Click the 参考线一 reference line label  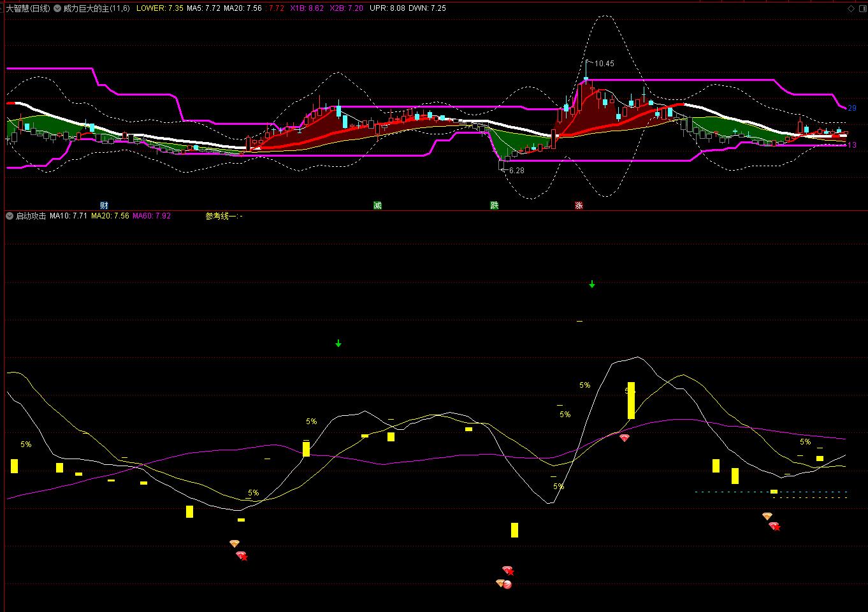(x=224, y=216)
